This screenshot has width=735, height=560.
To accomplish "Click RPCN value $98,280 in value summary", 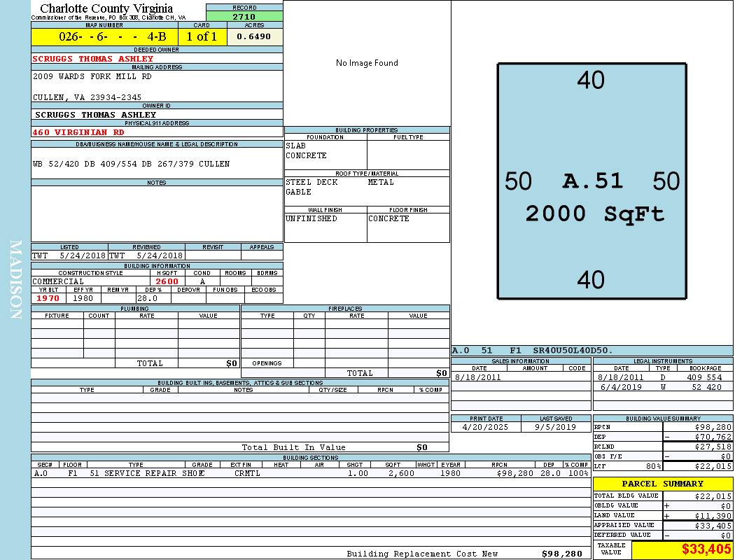I will click(x=713, y=428).
